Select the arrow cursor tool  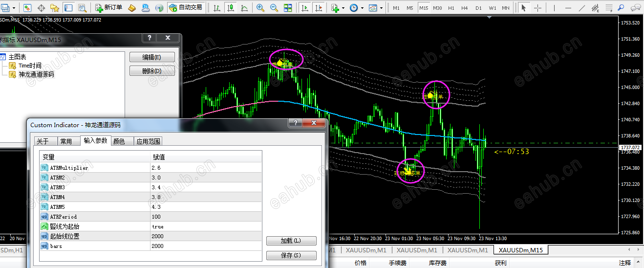(x=524, y=8)
